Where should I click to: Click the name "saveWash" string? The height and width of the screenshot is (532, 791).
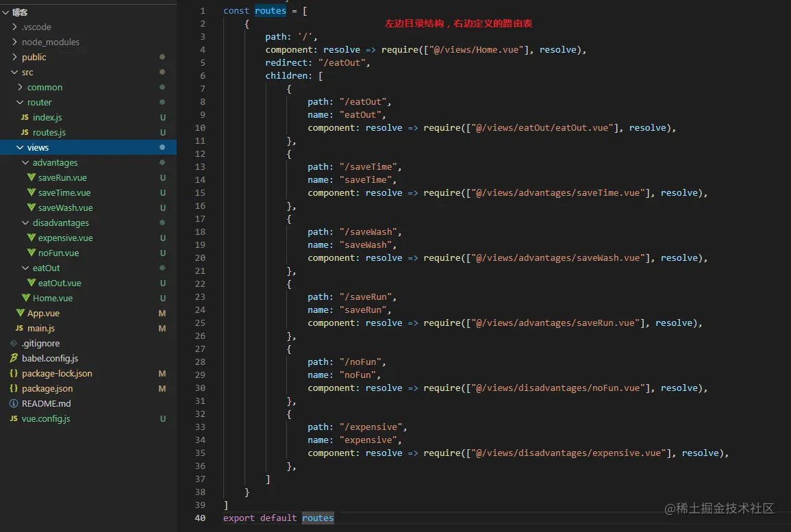click(365, 244)
